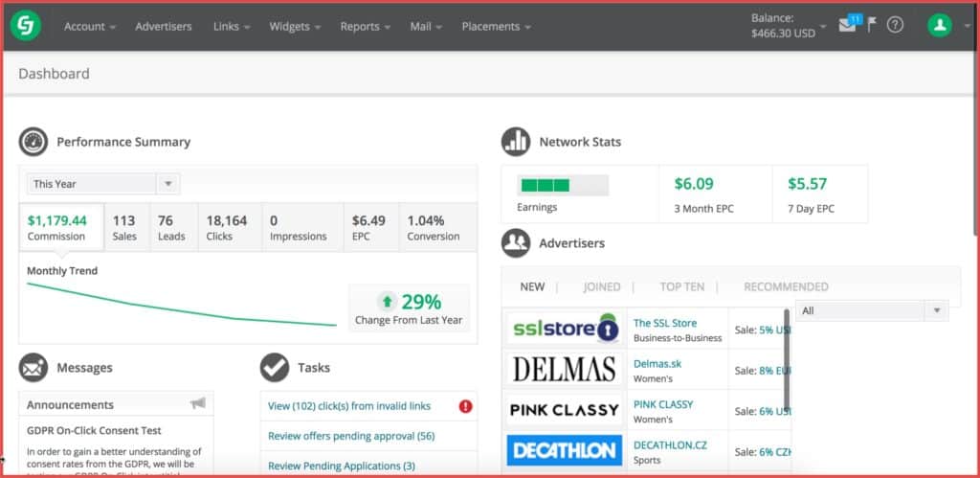Click the PINK CLASSY logo thumbnail
Viewport: 980px width, 478px height.
[x=565, y=410]
